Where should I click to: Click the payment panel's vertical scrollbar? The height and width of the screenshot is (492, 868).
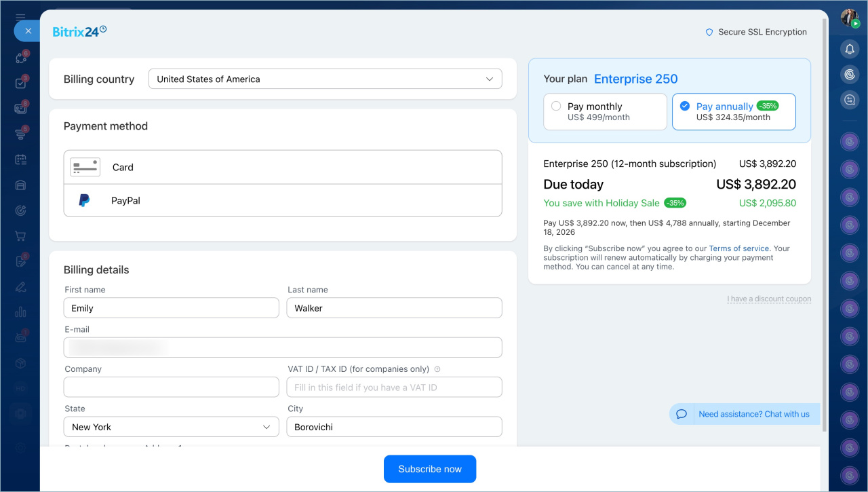[825, 224]
